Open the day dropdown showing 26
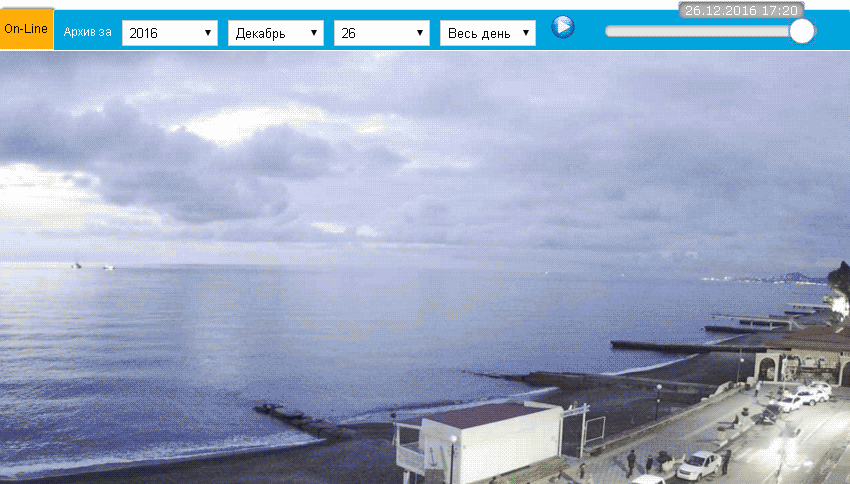Screen dimensions: 850x484 point(382,33)
